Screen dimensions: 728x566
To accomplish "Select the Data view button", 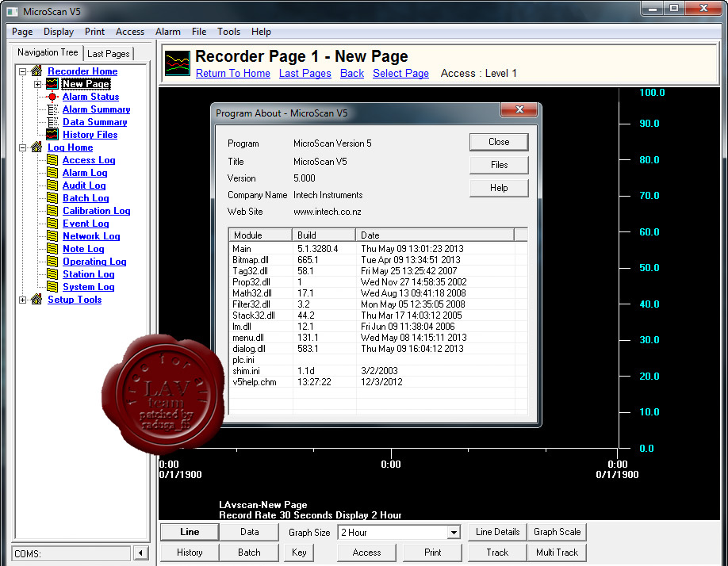I will pyautogui.click(x=249, y=532).
